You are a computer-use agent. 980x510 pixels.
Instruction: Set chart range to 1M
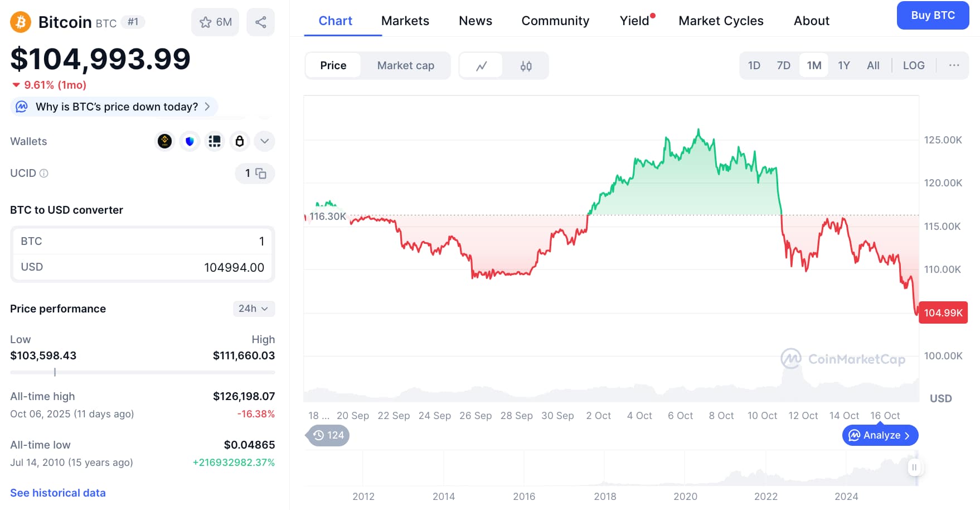[x=814, y=66]
